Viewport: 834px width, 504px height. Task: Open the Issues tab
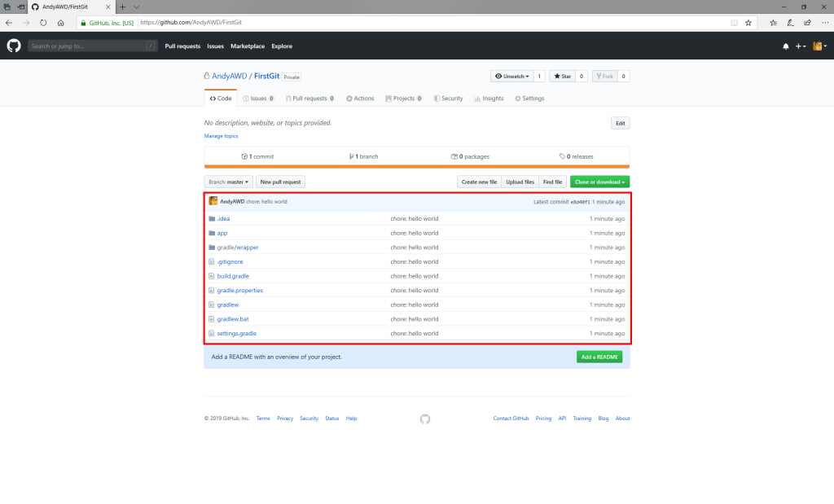258,99
